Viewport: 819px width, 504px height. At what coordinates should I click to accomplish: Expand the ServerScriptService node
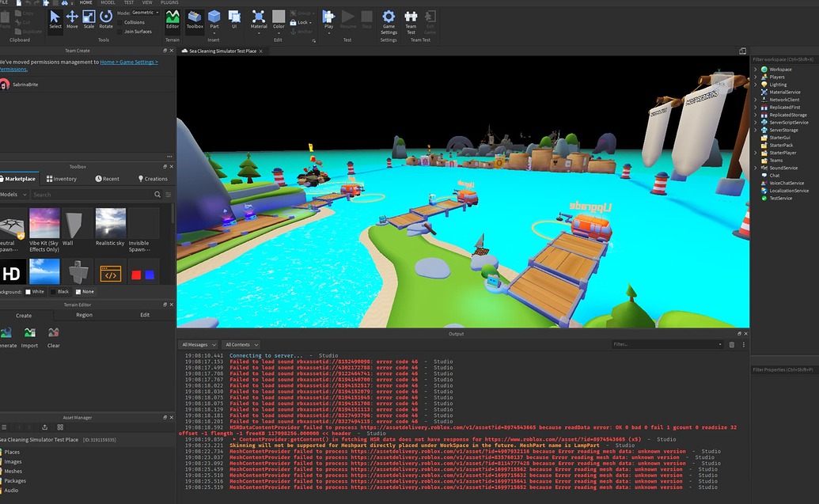click(x=755, y=122)
